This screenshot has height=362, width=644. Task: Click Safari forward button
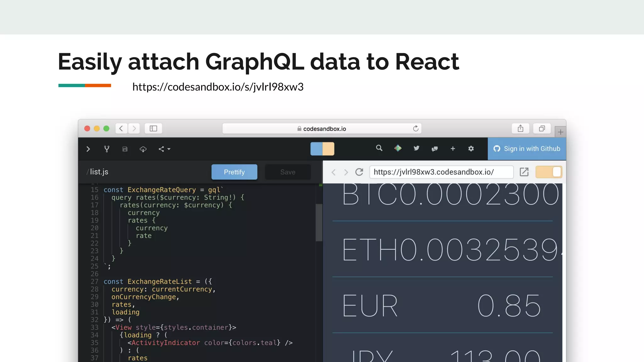point(134,129)
